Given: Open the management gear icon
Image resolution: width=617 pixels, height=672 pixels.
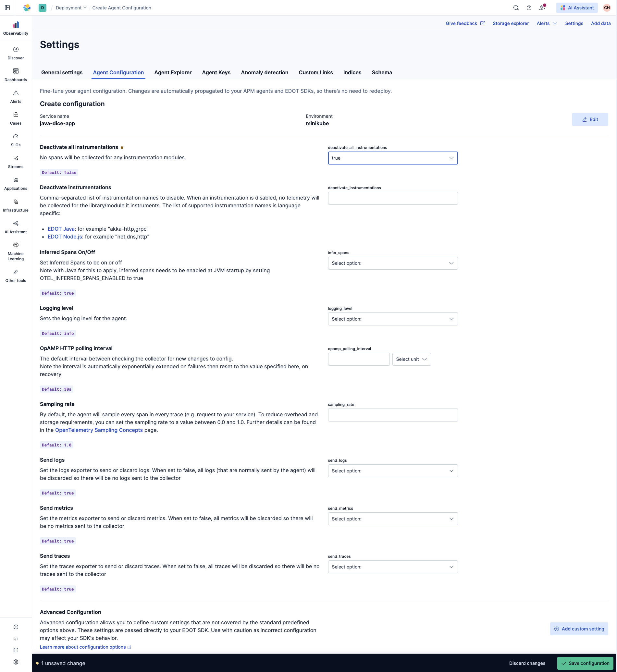Looking at the screenshot, I should point(16,662).
